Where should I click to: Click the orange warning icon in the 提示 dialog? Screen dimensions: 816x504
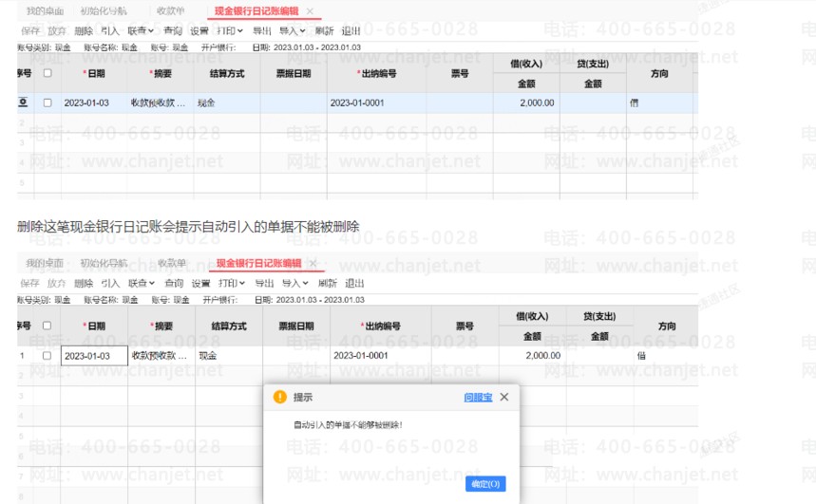pyautogui.click(x=279, y=397)
